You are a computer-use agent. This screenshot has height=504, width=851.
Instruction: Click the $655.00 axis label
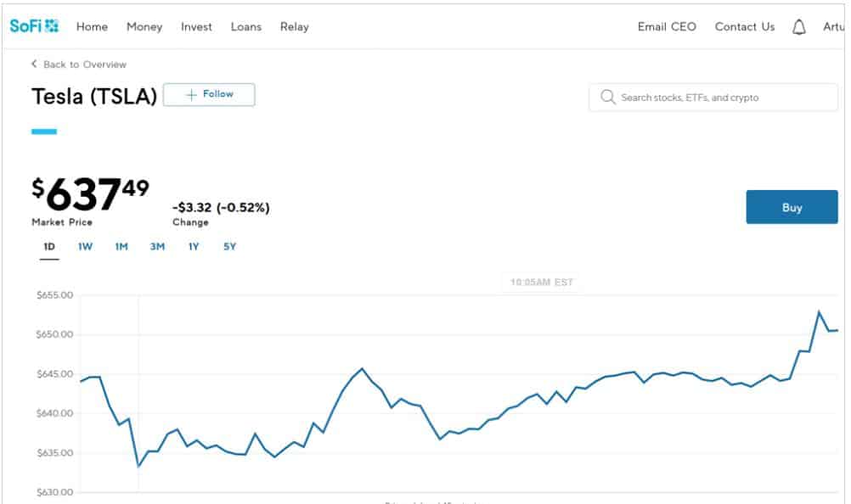point(55,295)
